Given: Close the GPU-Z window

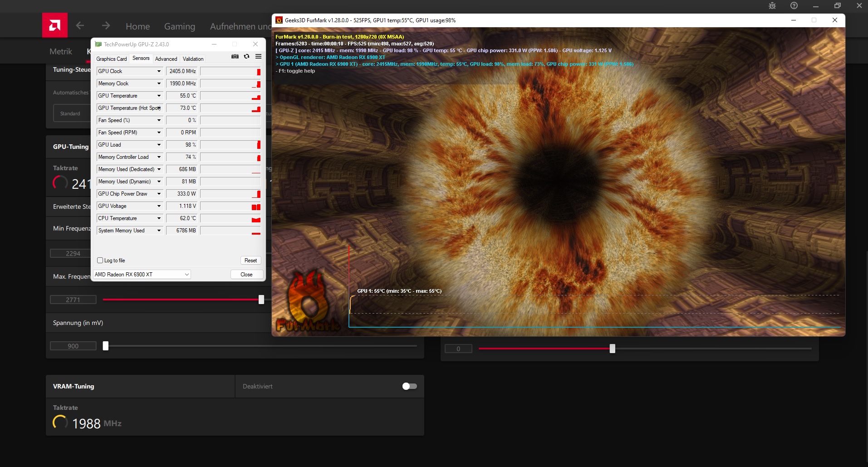Looking at the screenshot, I should [x=255, y=44].
